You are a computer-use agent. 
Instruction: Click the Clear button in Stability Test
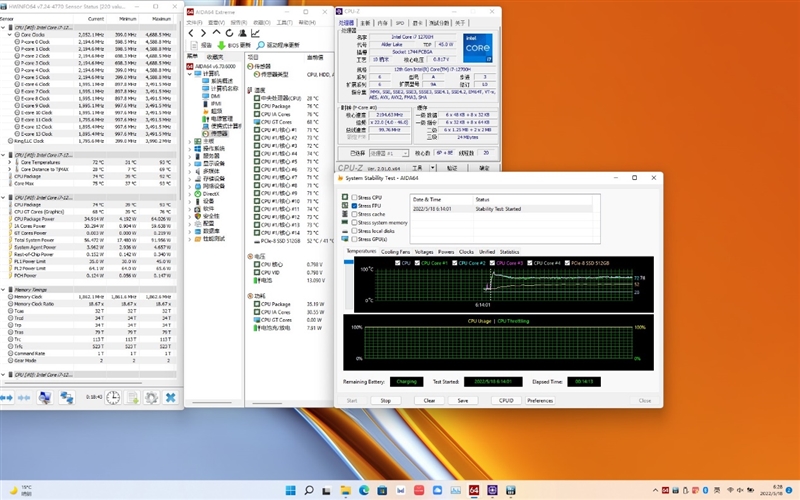[x=430, y=401]
